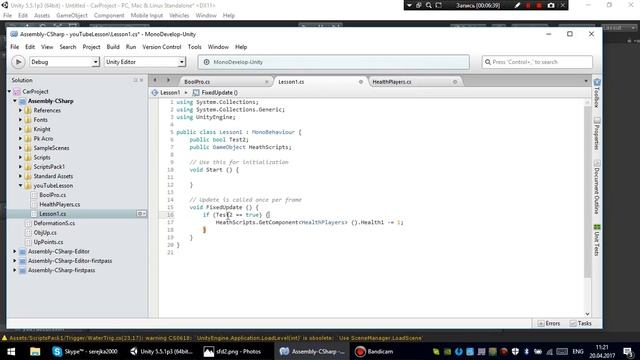The width and height of the screenshot is (640, 360).
Task: Expand the Pk Acro folder
Action: tap(20, 138)
